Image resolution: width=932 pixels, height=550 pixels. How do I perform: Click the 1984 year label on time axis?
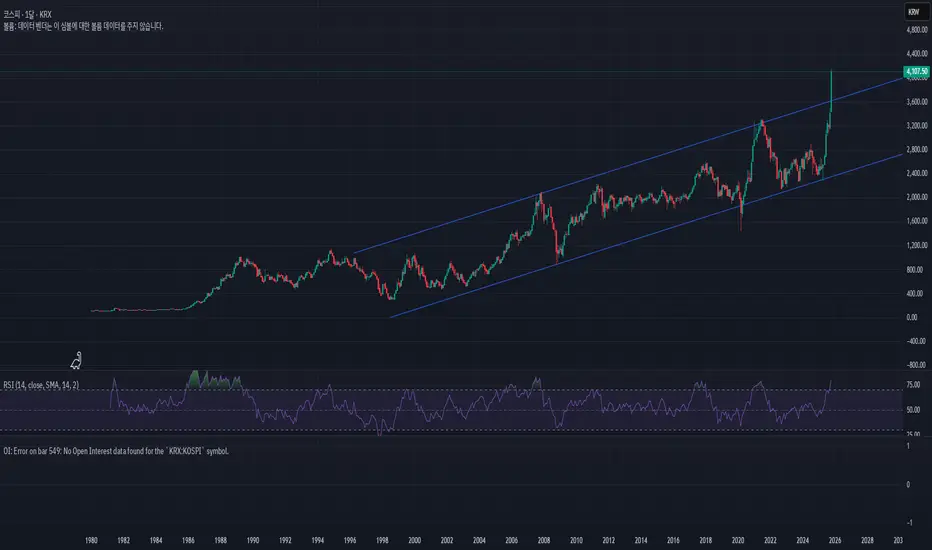(x=156, y=540)
